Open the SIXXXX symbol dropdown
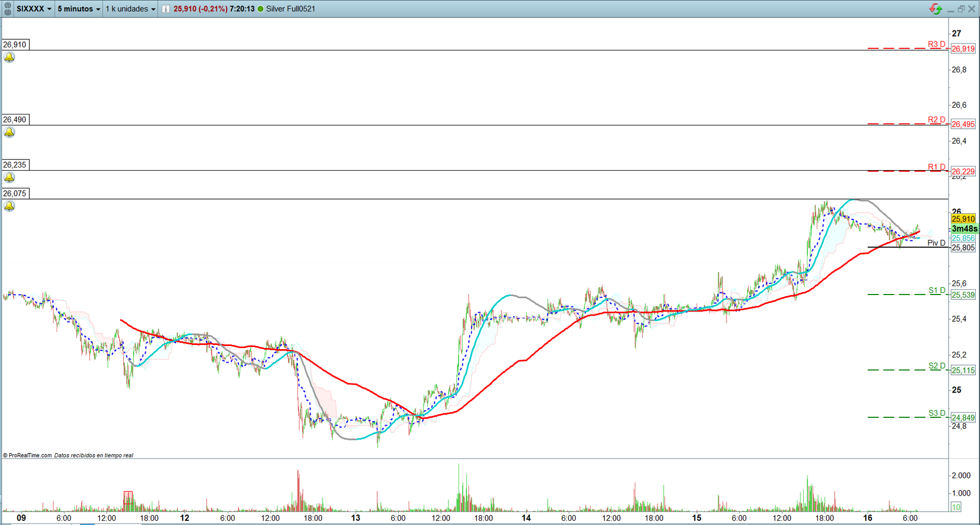980x525 pixels. click(34, 9)
